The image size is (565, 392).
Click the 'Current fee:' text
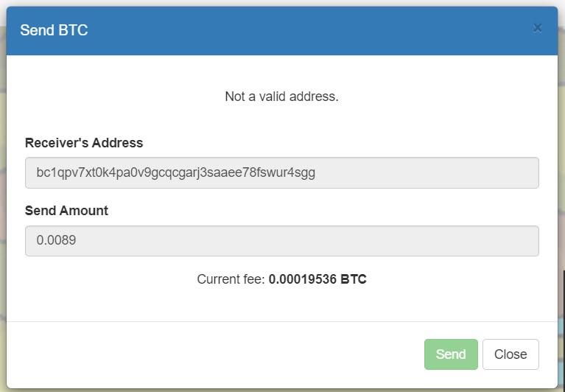(x=231, y=279)
